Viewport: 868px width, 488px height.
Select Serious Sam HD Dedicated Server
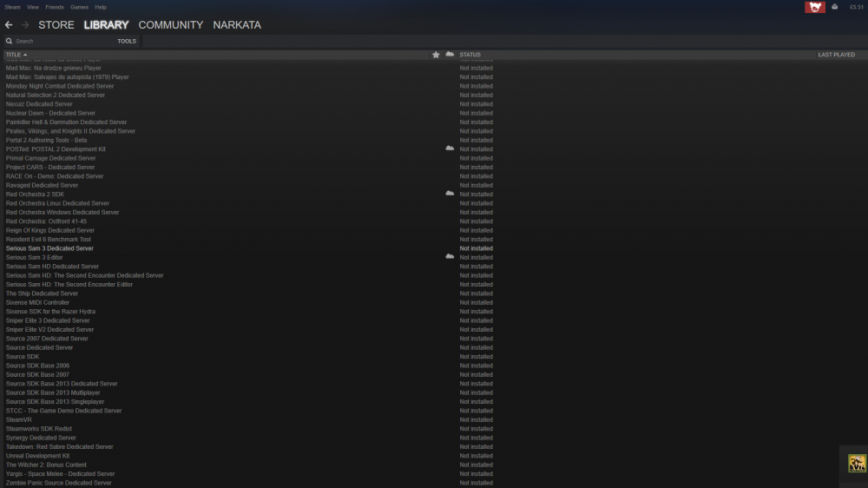(x=53, y=267)
